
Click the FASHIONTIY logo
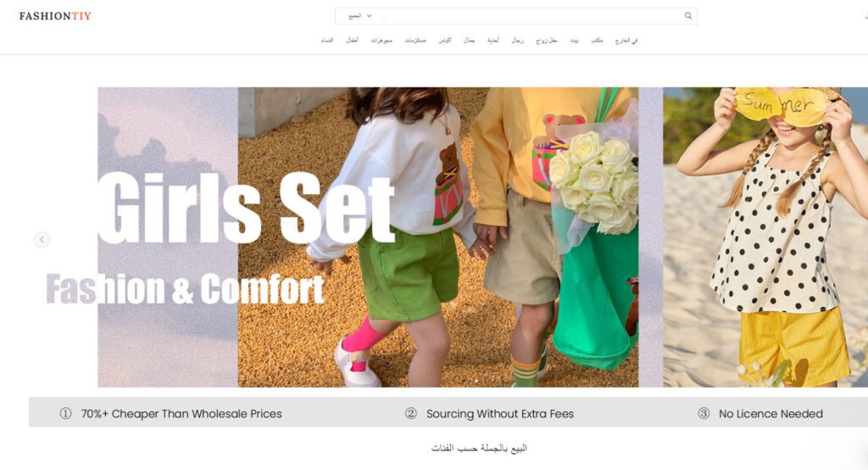[55, 16]
